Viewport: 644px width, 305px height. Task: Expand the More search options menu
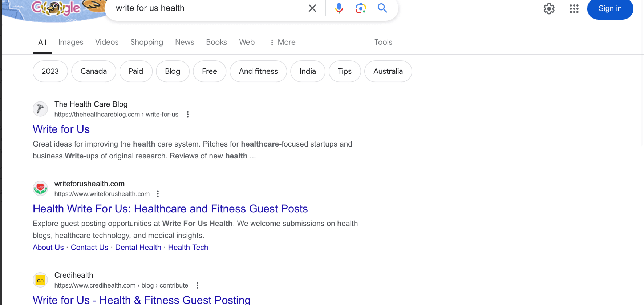tap(283, 43)
